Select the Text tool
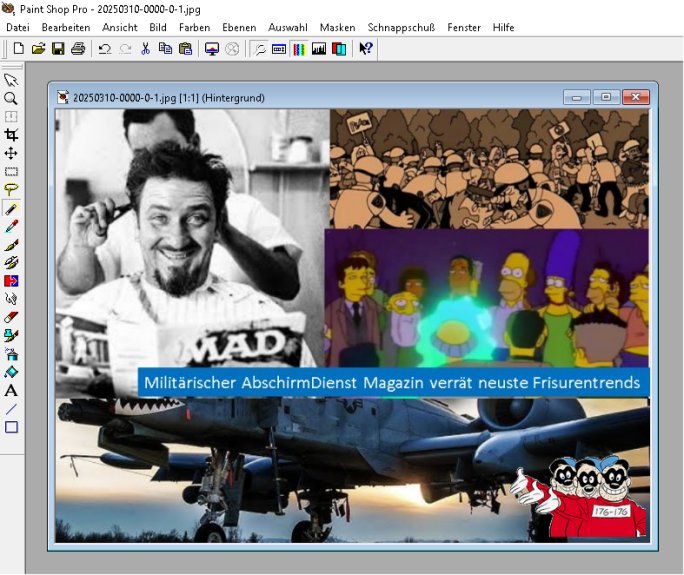 11,391
